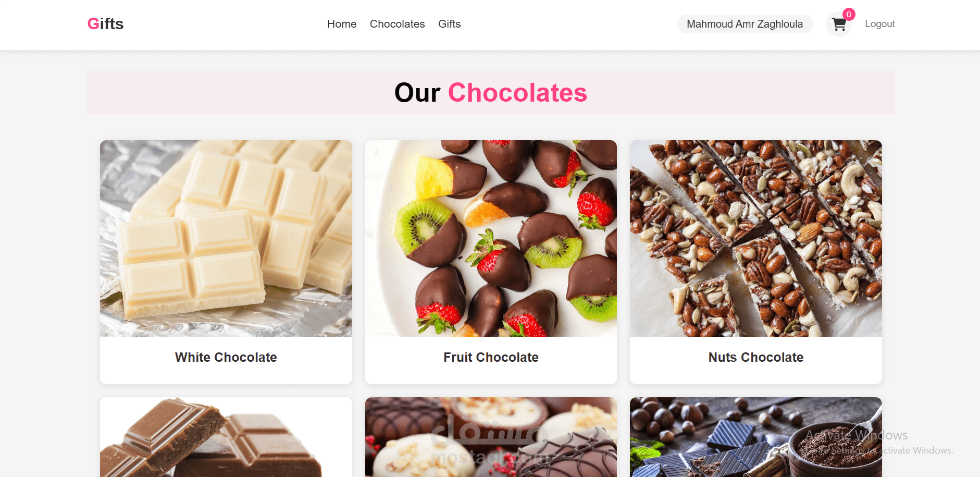Open the milk chocolate bar card

tap(226, 437)
